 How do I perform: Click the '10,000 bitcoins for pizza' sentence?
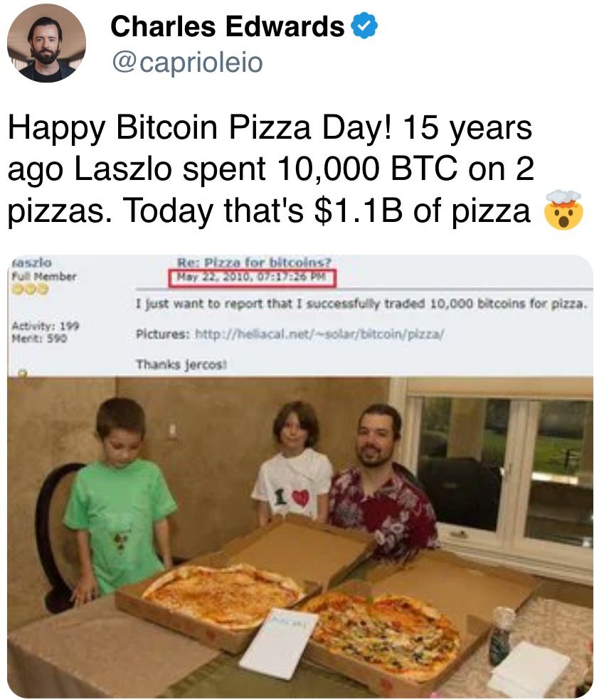point(361,304)
